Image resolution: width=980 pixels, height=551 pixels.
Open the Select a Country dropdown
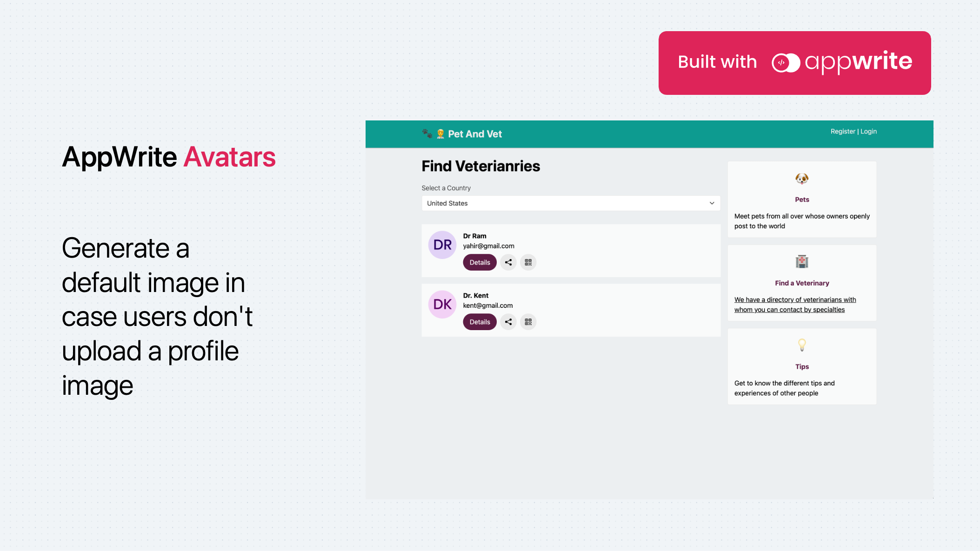click(x=570, y=203)
